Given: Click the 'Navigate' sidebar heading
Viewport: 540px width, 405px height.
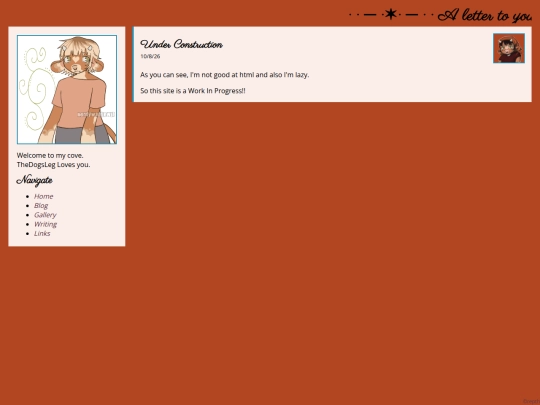Looking at the screenshot, I should (34, 180).
